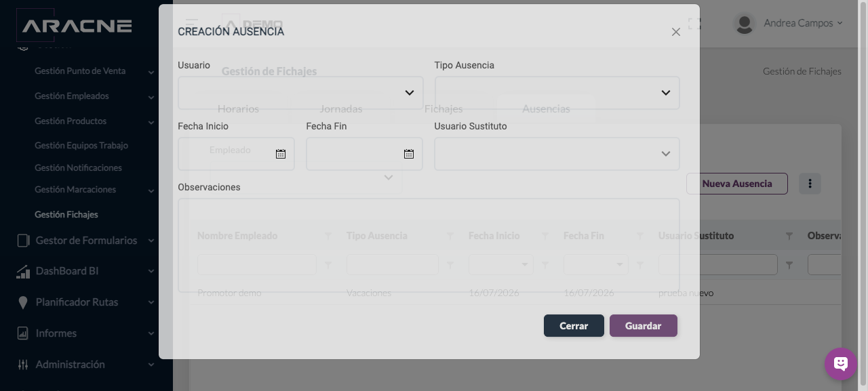Click the Observaciones column filter input
Image resolution: width=868 pixels, height=391 pixels.
pos(825,265)
